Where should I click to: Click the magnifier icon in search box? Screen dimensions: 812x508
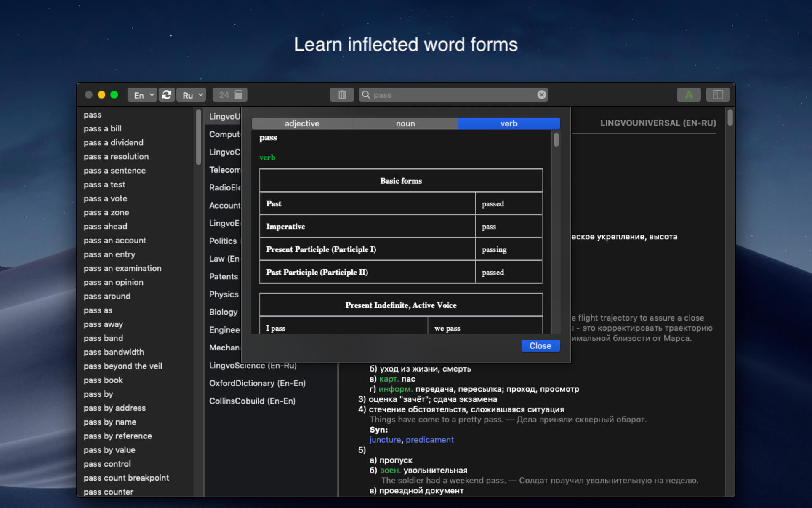tap(366, 95)
